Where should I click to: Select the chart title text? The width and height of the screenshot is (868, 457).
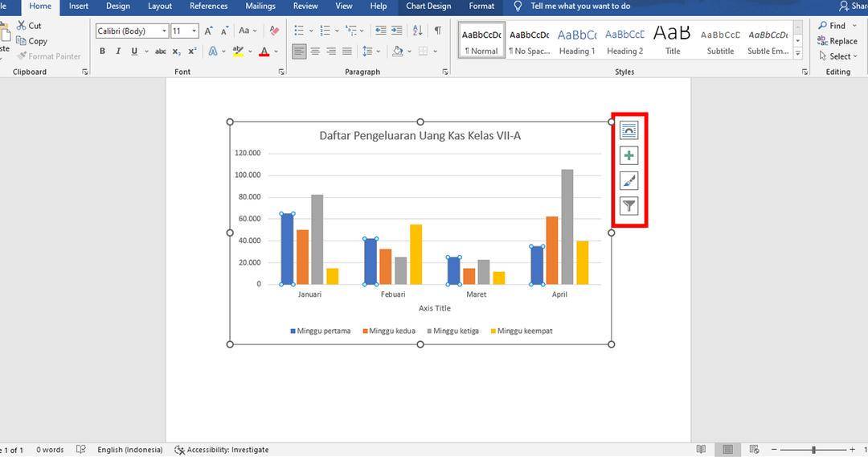[420, 136]
